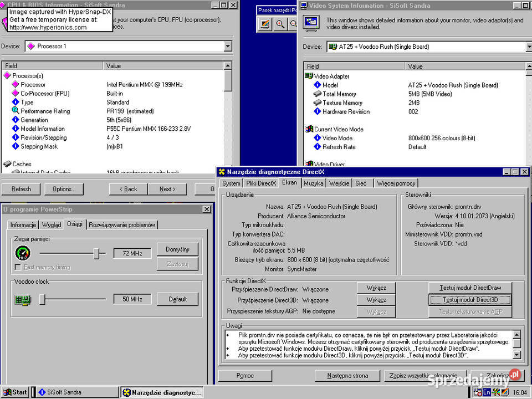Click the Processor(s) group diamond icon
The width and height of the screenshot is (532, 399).
click(7, 75)
